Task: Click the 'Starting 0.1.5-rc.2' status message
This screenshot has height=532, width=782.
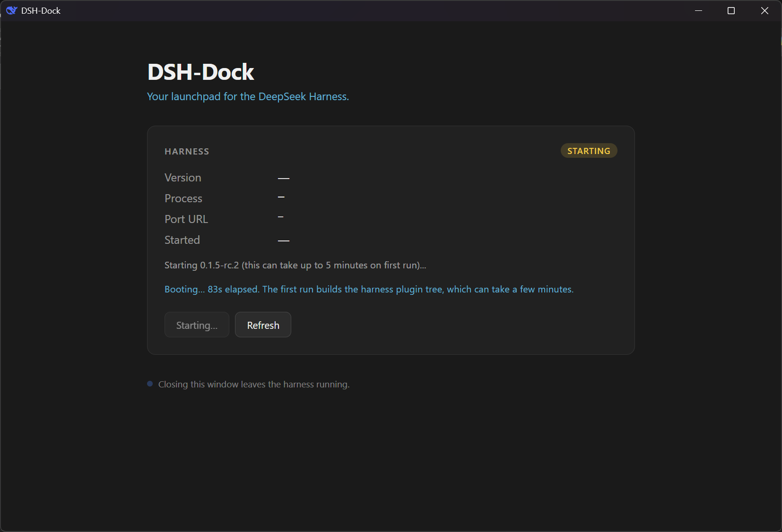Action: 295,265
